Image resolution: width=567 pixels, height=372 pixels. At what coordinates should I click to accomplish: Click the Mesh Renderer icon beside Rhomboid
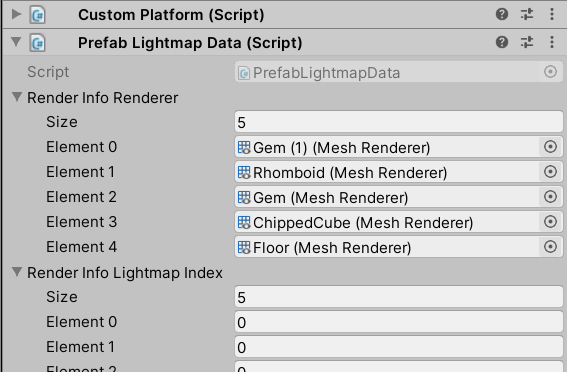point(244,172)
